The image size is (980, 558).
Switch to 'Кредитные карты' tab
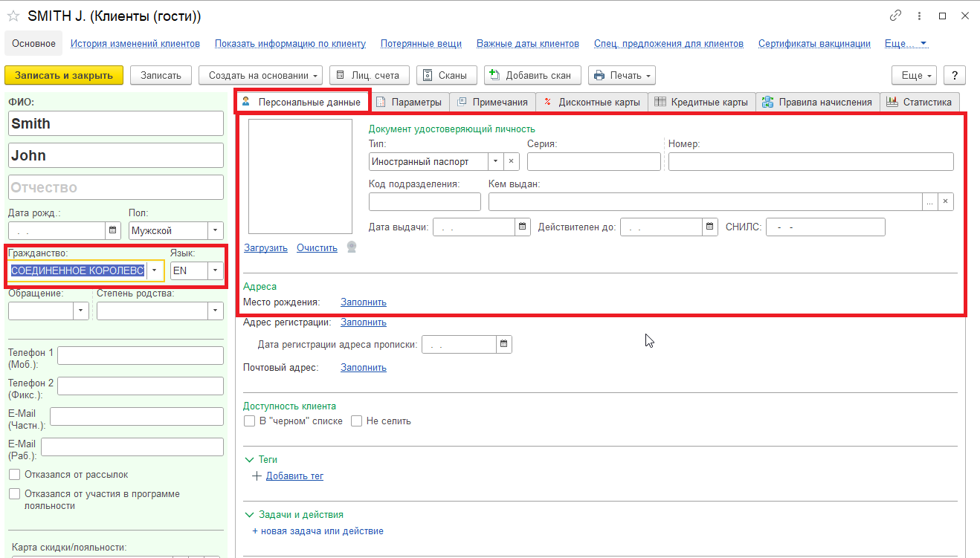point(702,102)
